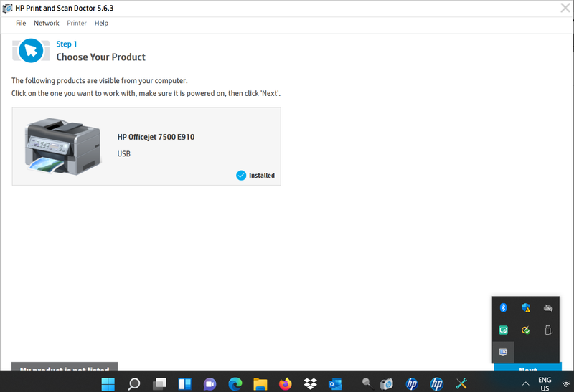Click the Installed checkmark icon
Screen dimensions: 574x392
241,176
